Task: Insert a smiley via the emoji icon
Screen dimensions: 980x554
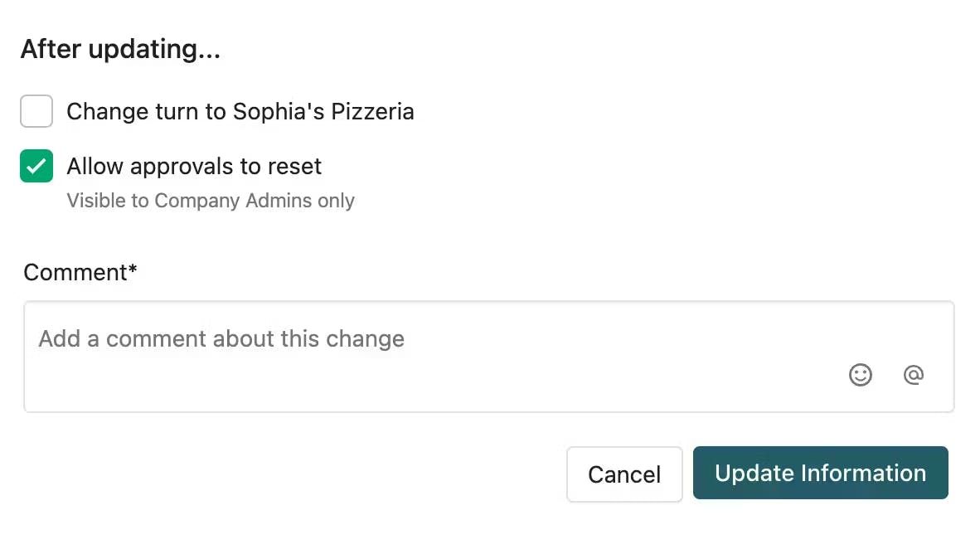Action: coord(860,375)
